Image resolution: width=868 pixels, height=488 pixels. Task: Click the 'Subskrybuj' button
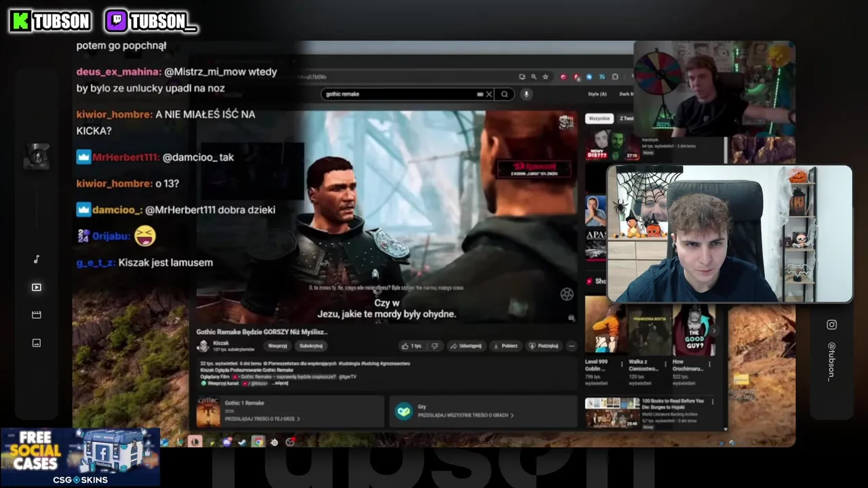pyautogui.click(x=311, y=346)
